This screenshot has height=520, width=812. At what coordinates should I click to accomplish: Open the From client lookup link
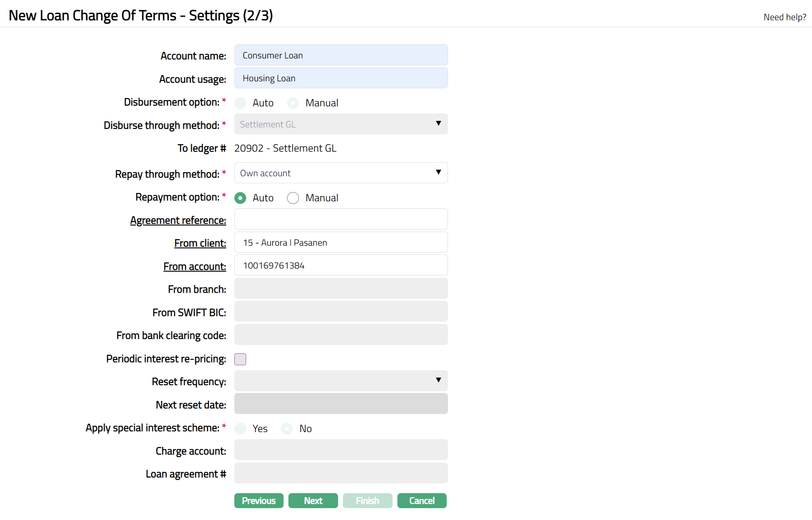tap(200, 243)
